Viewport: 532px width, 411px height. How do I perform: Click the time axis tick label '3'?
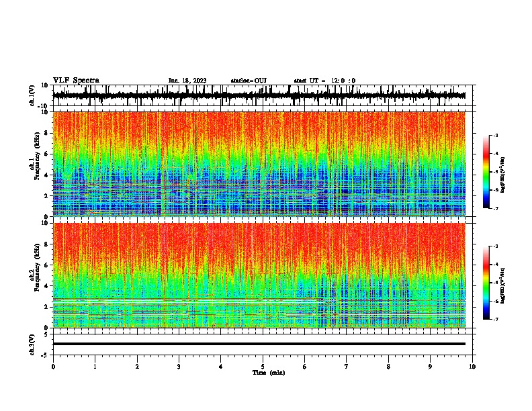pos(179,367)
